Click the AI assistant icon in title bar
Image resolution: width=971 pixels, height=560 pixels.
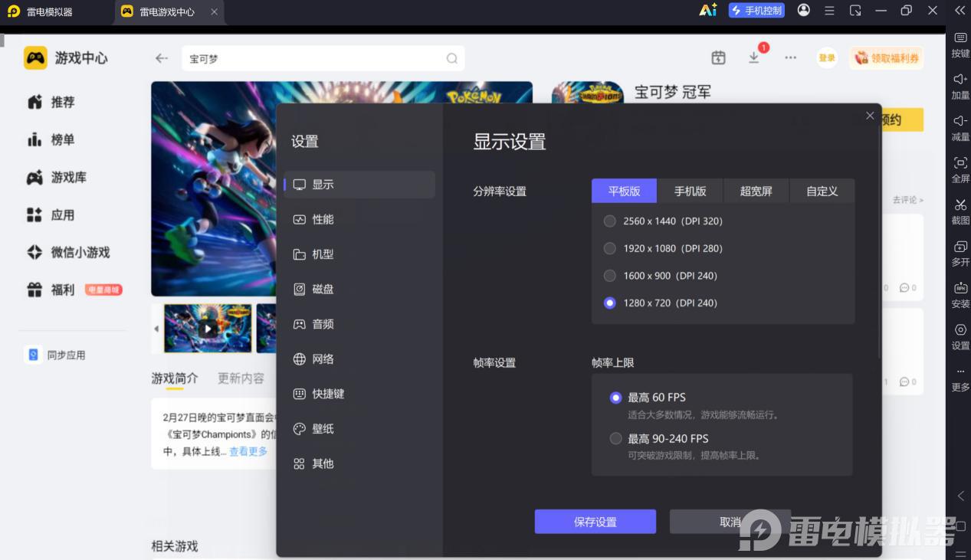708,11
